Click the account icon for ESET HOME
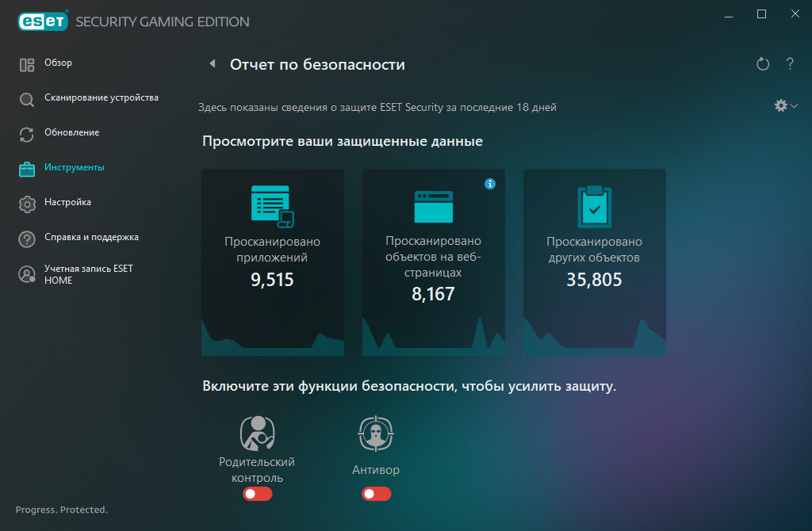 27,274
